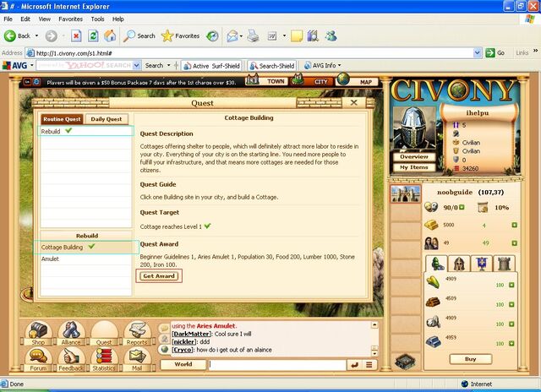Select the Rebuild quest group row
The width and height of the screenshot is (541, 392).
pos(86,131)
